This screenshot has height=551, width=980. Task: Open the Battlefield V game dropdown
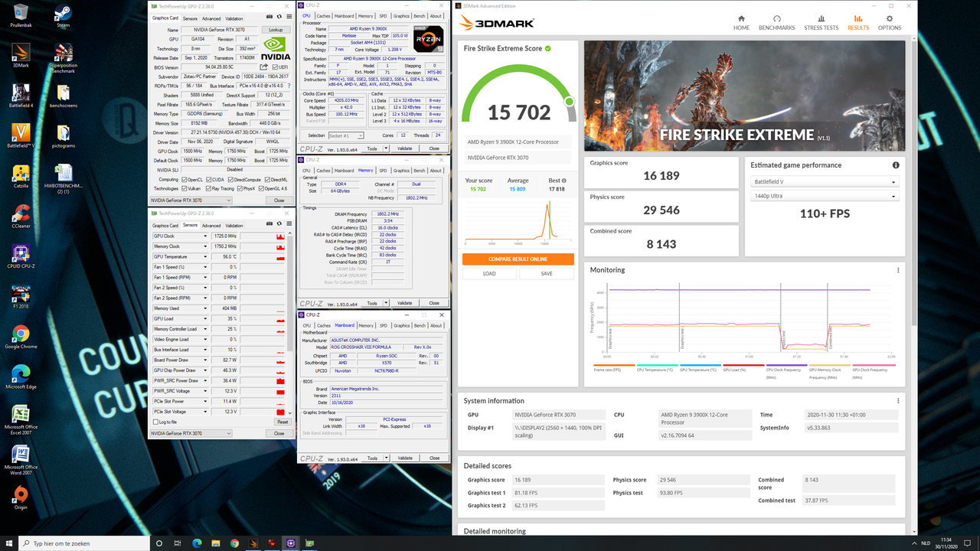(825, 182)
